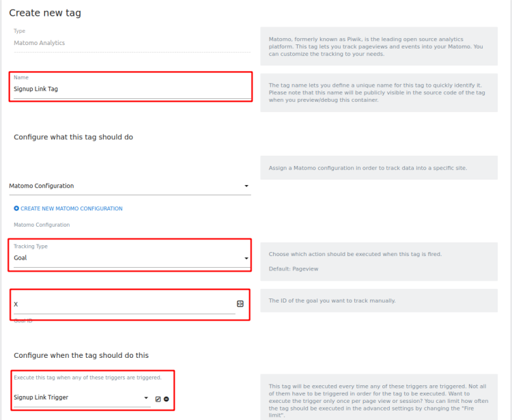The height and width of the screenshot is (420, 512).
Task: Expand the Signup Link Trigger dropdown arrow
Action: [x=146, y=397]
